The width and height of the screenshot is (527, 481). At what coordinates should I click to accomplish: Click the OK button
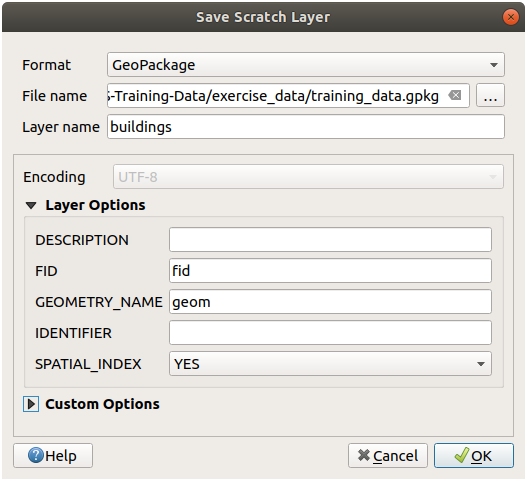tap(474, 456)
